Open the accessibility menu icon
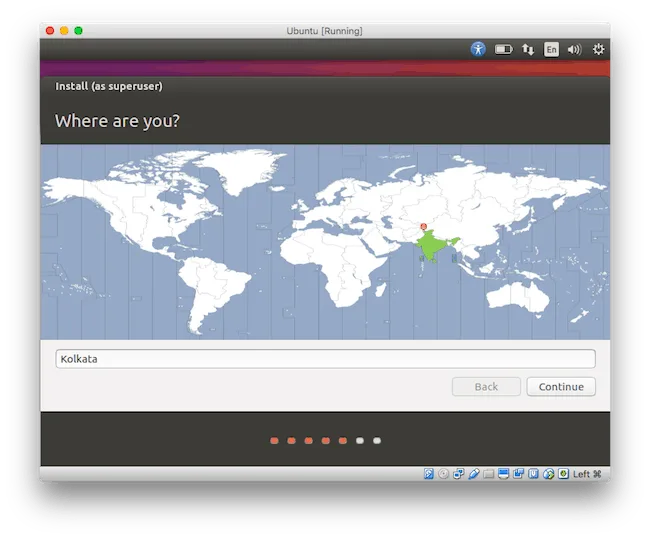This screenshot has width=650, height=538. (x=478, y=49)
